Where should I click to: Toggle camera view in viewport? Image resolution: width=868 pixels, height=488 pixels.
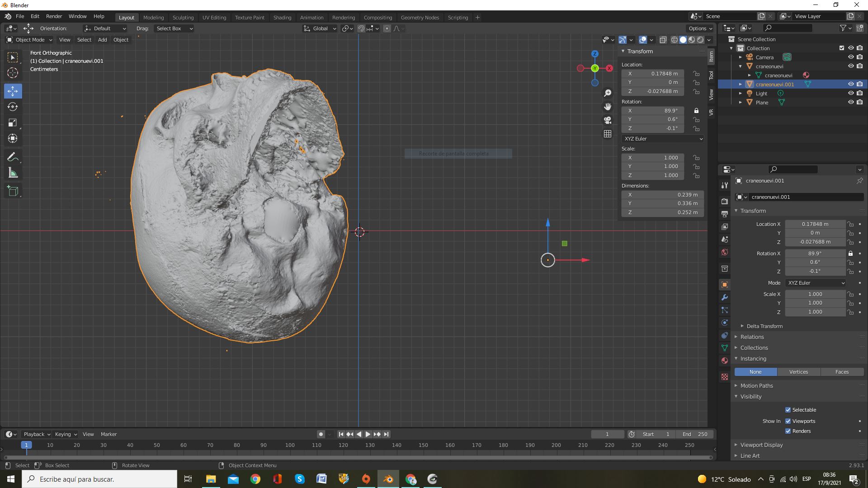(608, 120)
